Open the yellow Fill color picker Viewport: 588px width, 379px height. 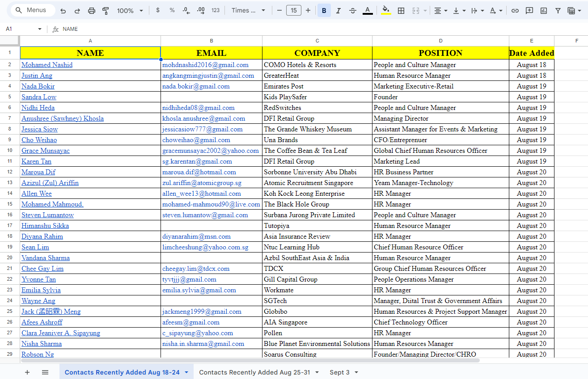tap(386, 11)
